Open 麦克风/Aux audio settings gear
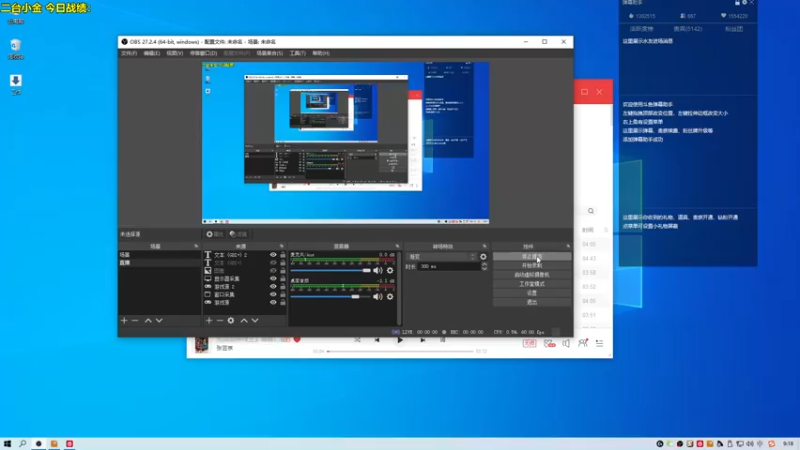Image resolution: width=800 pixels, height=450 pixels. point(390,270)
